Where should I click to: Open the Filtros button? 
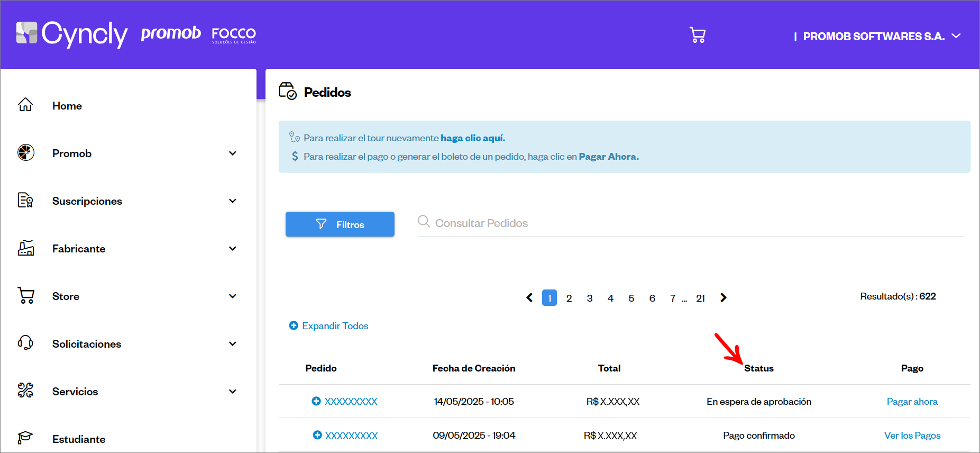click(340, 224)
